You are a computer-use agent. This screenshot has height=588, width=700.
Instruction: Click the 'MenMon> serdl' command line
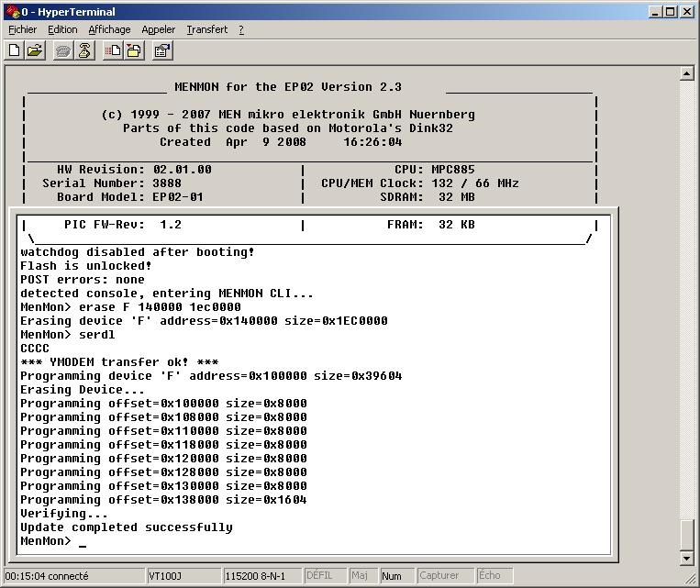tap(67, 335)
